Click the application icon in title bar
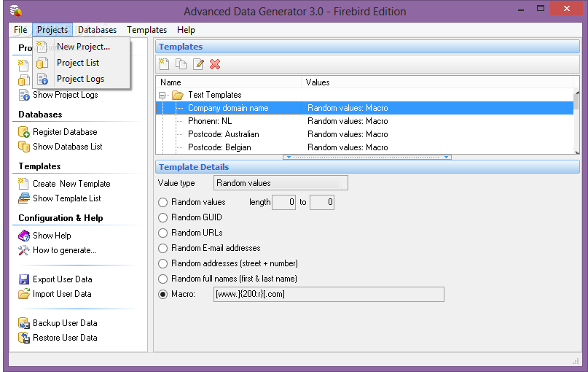588x372 pixels. click(x=16, y=10)
